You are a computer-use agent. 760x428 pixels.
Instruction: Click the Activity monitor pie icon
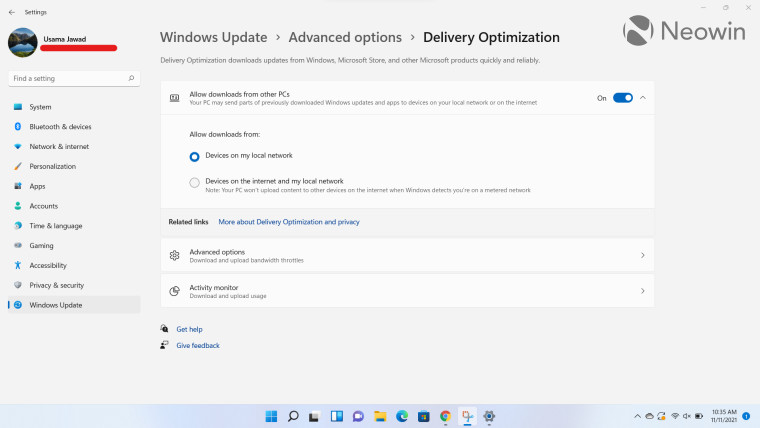(174, 291)
